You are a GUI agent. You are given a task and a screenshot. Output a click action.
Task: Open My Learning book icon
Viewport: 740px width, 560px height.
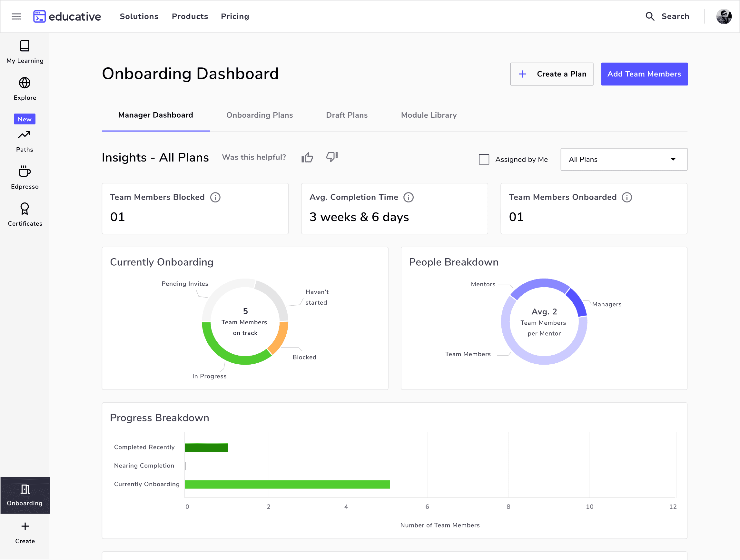25,46
